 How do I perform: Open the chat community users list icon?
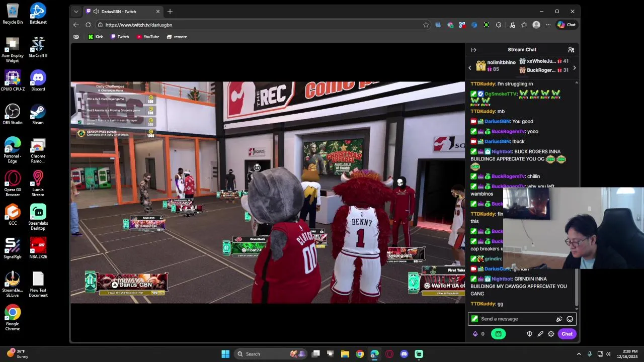point(571,50)
